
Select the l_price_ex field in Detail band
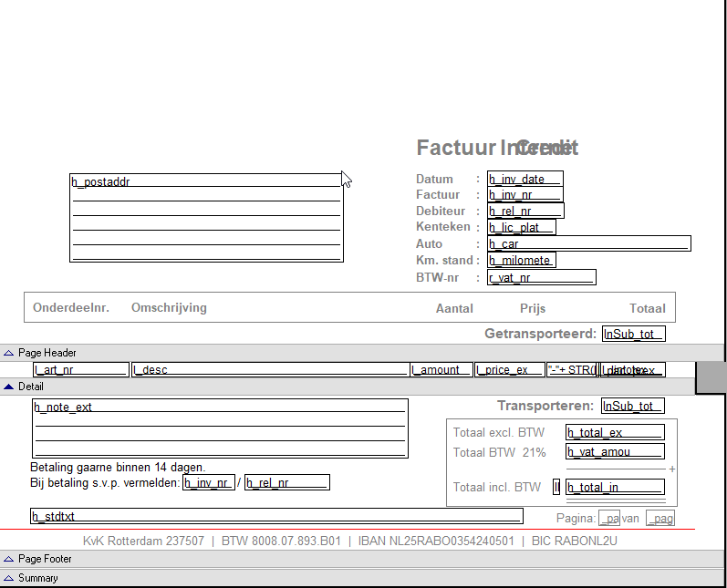(507, 369)
